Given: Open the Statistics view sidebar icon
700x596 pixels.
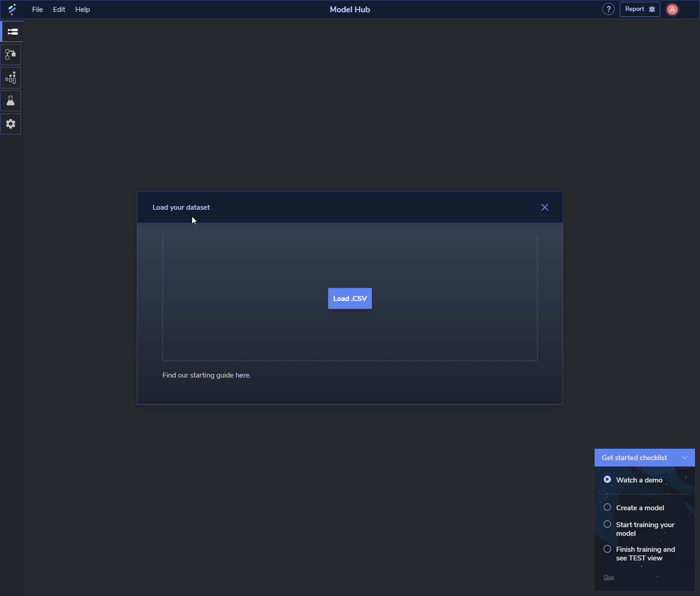Looking at the screenshot, I should (10, 78).
